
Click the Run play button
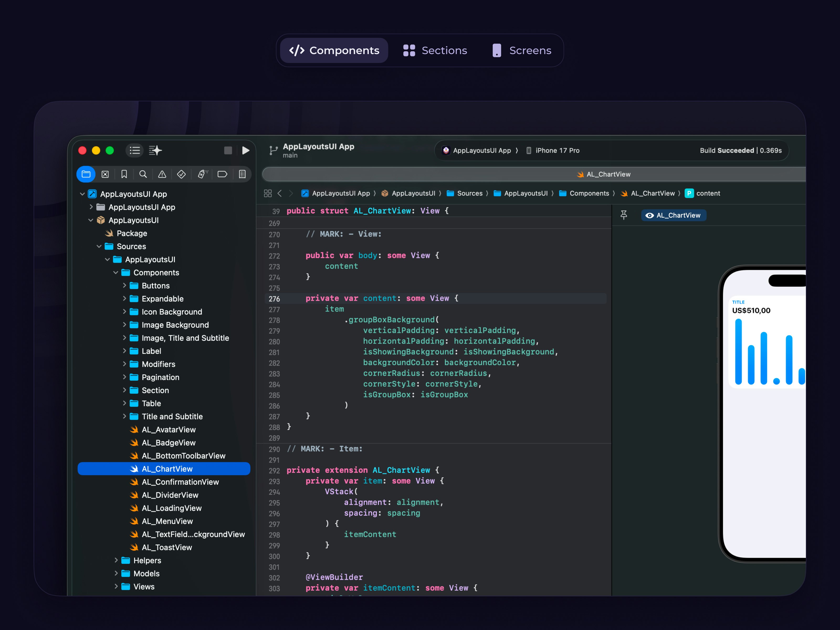pos(246,150)
